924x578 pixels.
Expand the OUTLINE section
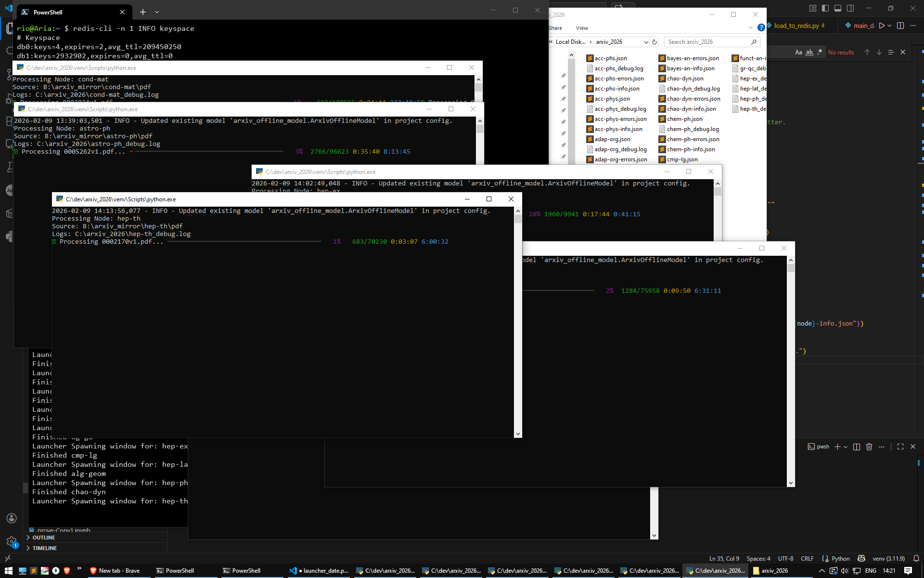pos(44,538)
